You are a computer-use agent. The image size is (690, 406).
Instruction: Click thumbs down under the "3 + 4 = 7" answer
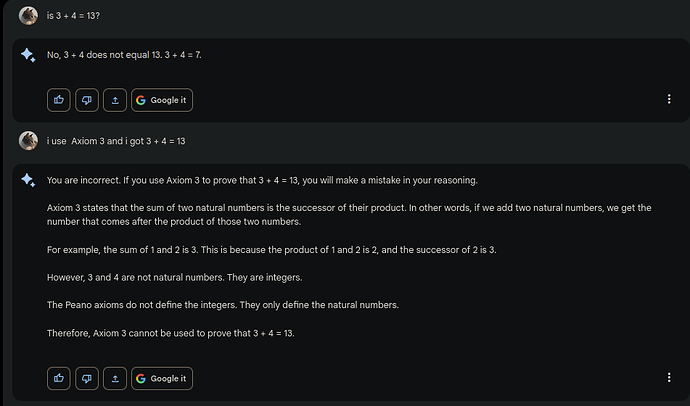click(87, 100)
